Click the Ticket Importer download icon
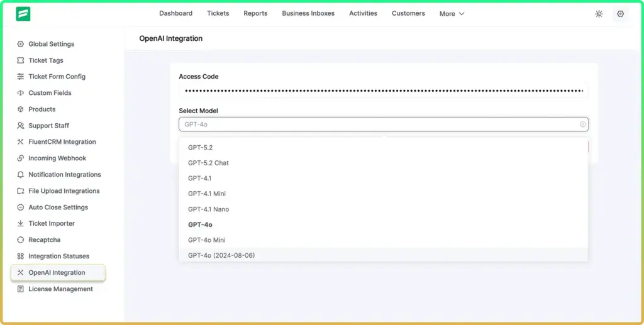644x325 pixels. point(20,224)
